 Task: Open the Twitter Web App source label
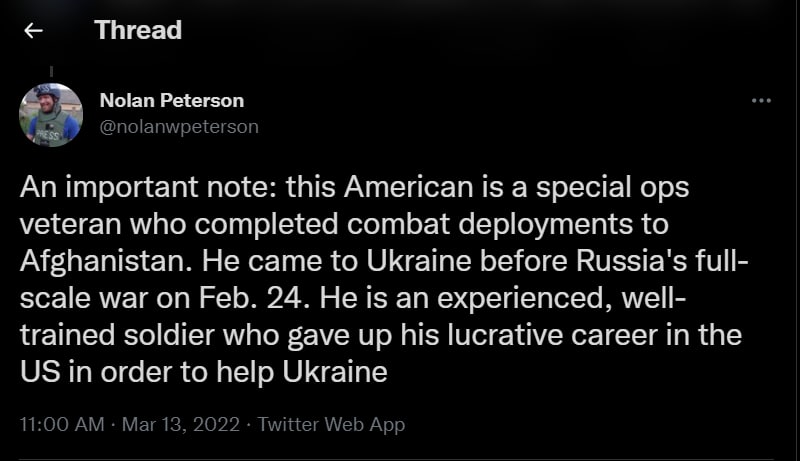(331, 424)
